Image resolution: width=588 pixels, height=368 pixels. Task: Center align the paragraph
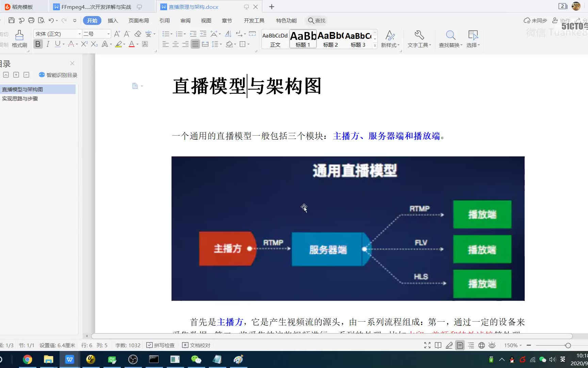176,44
